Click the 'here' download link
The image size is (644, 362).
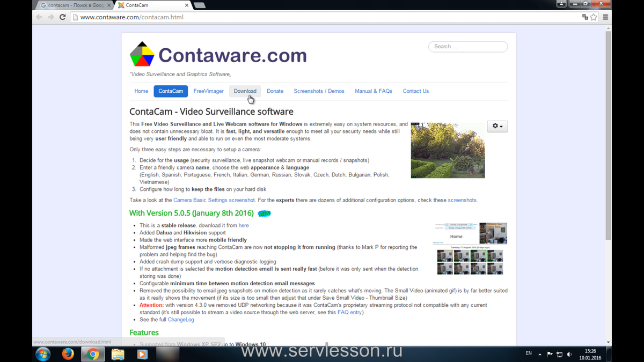click(244, 226)
